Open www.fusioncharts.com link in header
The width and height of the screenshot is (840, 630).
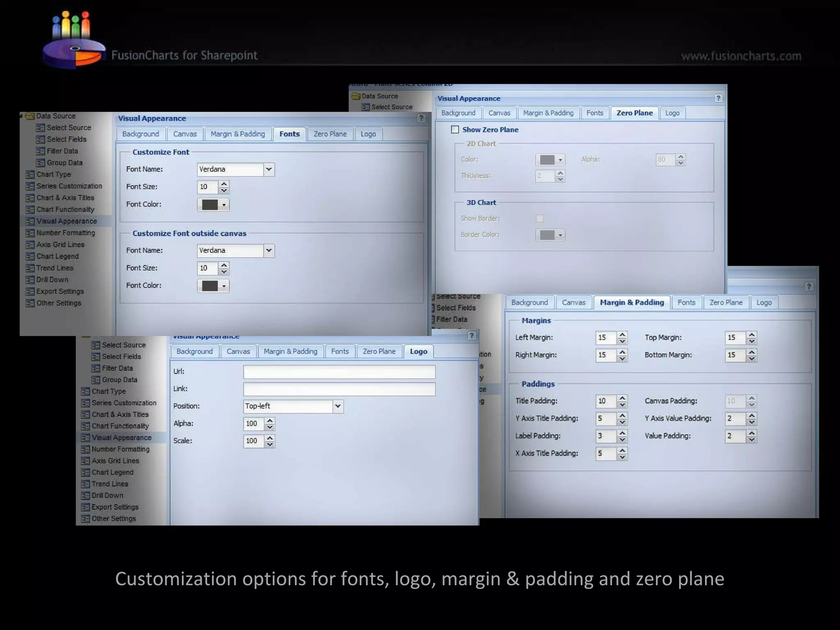(x=741, y=56)
